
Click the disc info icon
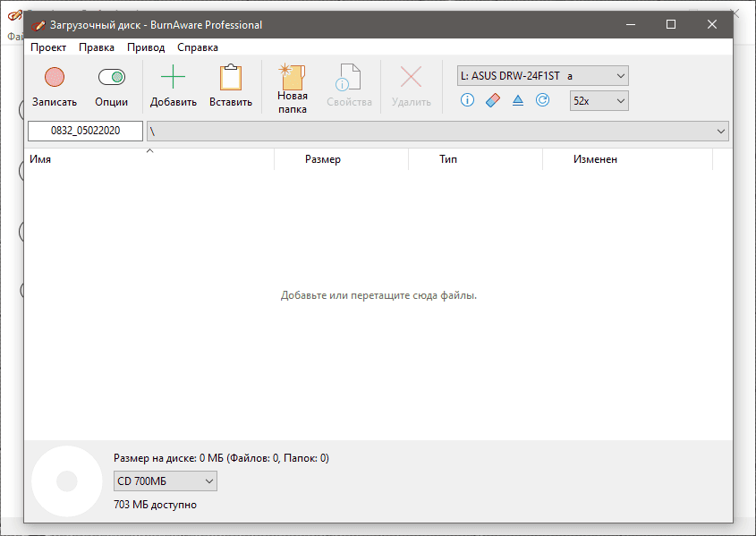click(467, 100)
